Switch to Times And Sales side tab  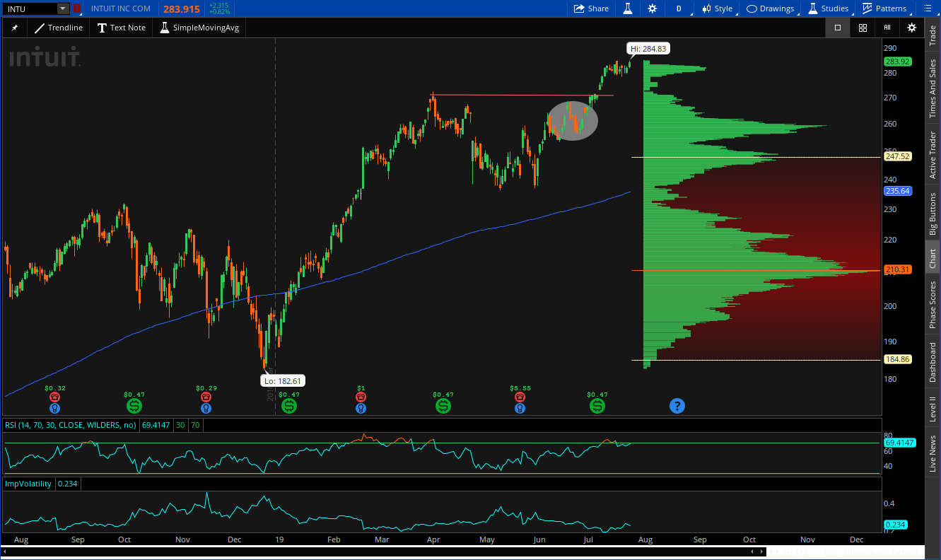pyautogui.click(x=933, y=88)
